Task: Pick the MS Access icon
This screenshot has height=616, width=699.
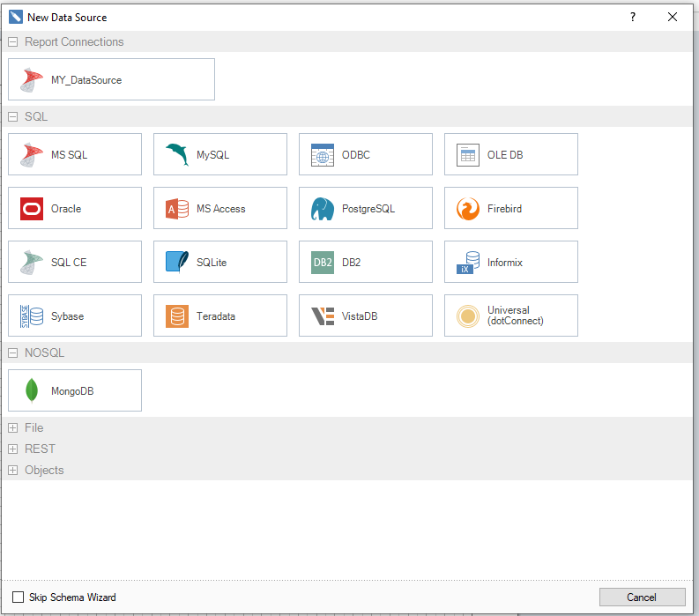Action: point(177,209)
